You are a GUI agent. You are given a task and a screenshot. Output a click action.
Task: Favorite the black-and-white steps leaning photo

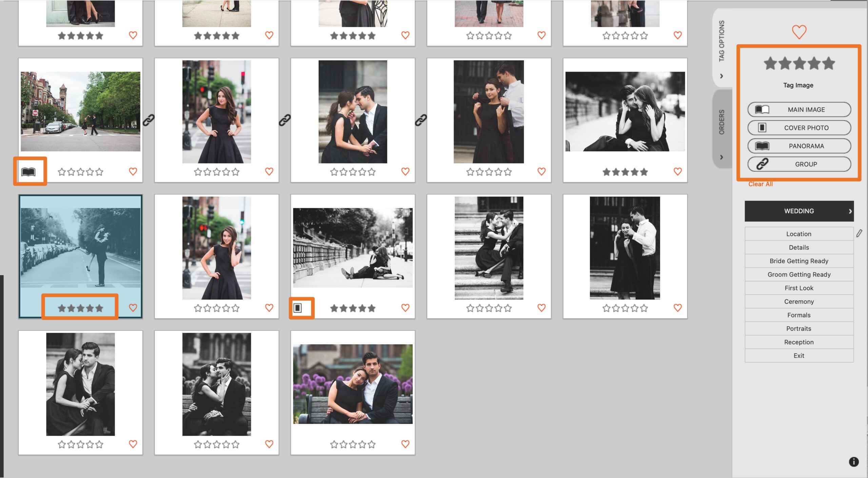click(133, 444)
